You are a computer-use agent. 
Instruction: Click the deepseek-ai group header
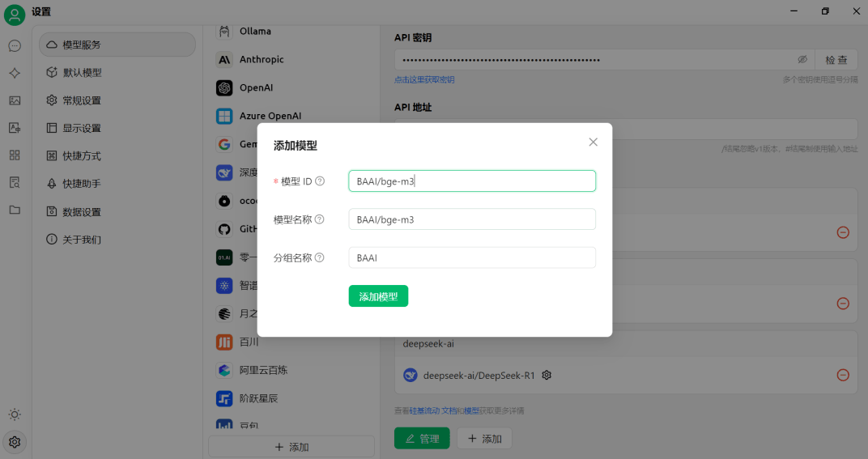(626, 344)
